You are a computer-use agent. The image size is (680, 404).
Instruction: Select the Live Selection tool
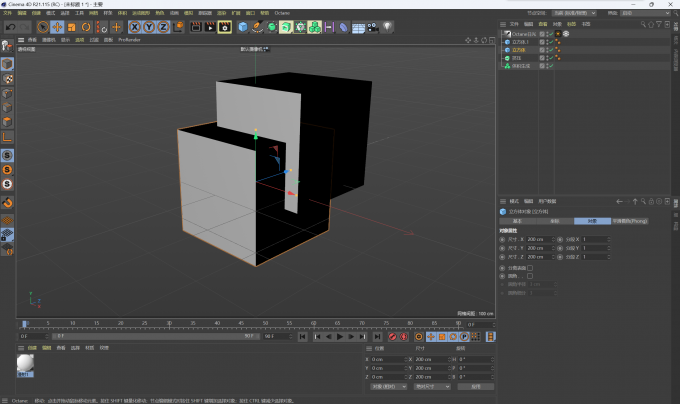coord(42,27)
